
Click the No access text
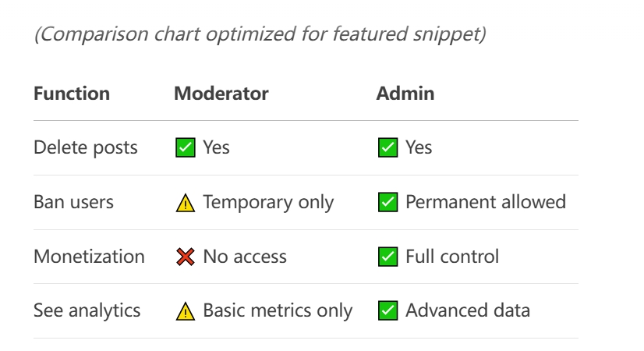(x=245, y=257)
